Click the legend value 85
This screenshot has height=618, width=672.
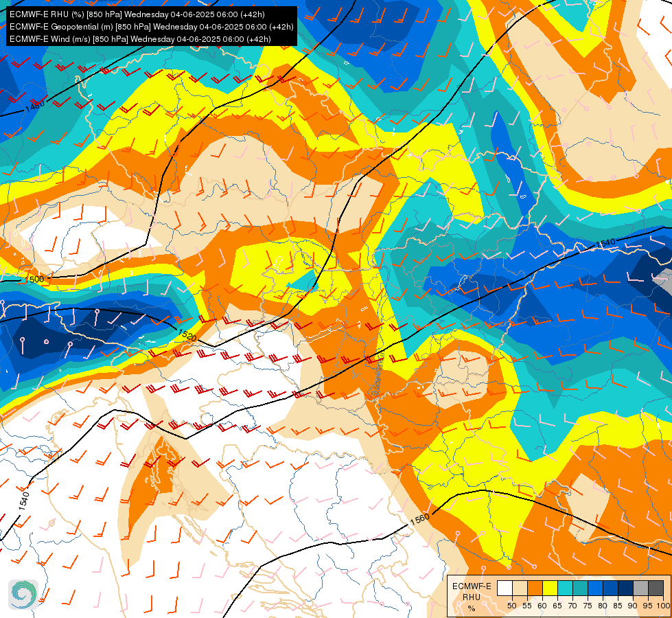tap(618, 606)
